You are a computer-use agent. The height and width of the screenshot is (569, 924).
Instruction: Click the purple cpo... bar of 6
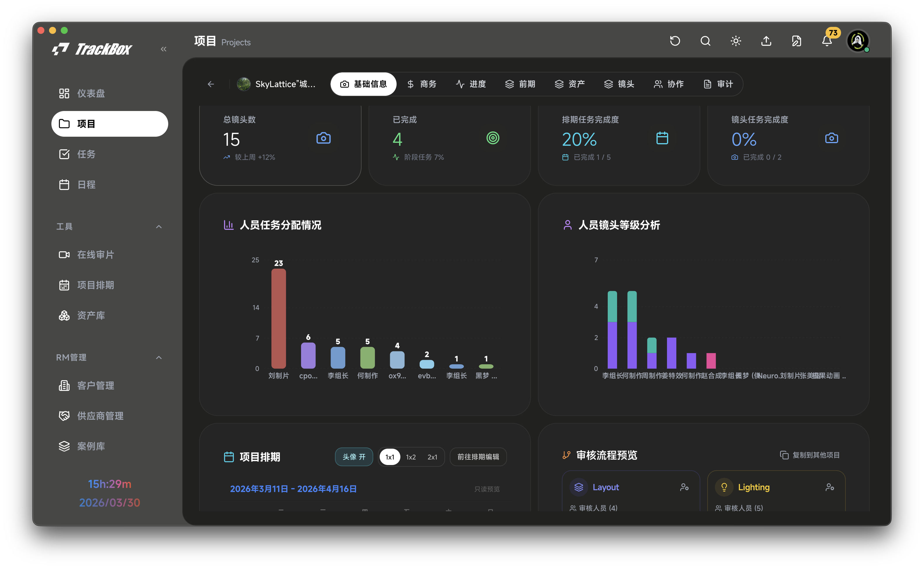coord(308,355)
